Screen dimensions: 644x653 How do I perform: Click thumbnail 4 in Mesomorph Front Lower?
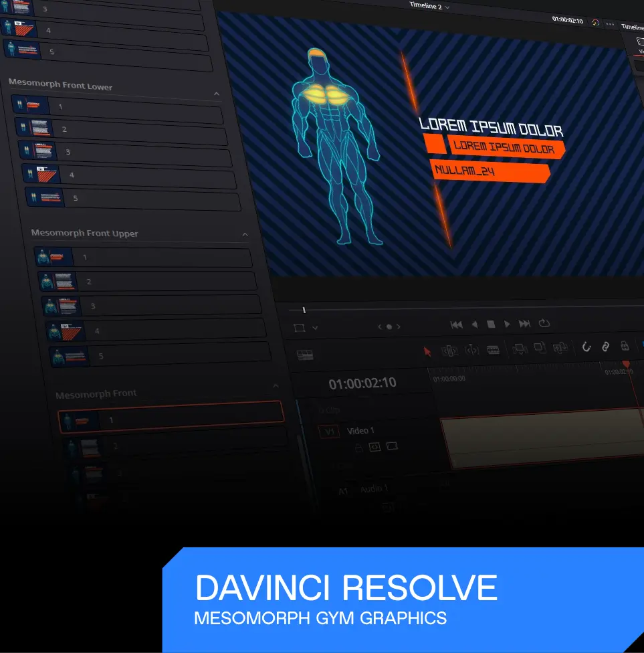coord(41,174)
